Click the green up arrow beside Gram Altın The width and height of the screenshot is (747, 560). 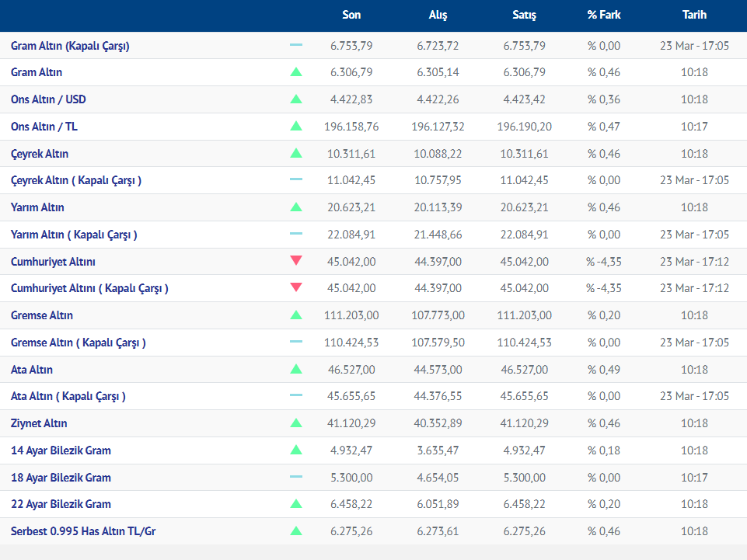[x=295, y=72]
